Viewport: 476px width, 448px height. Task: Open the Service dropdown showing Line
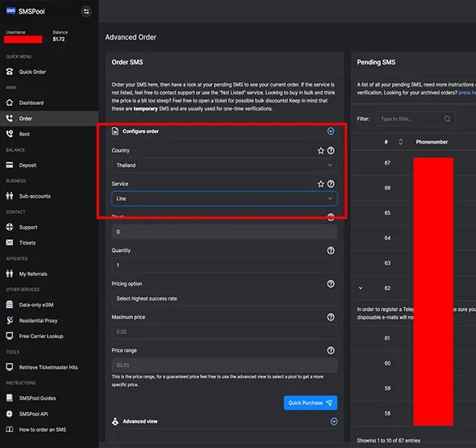point(224,199)
